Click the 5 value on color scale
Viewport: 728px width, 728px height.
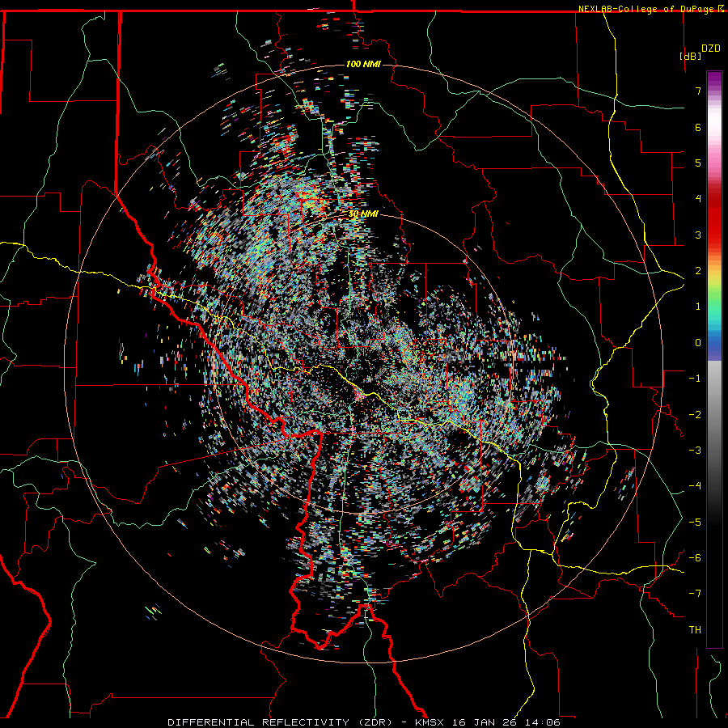(698, 163)
